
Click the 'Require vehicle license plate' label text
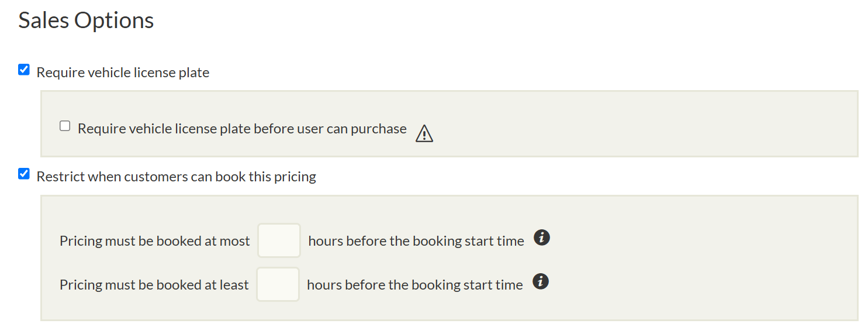123,73
